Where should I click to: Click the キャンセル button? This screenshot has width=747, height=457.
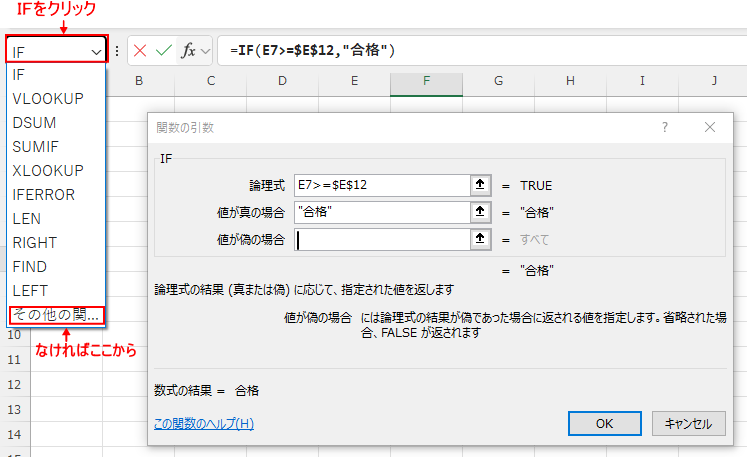coord(688,423)
